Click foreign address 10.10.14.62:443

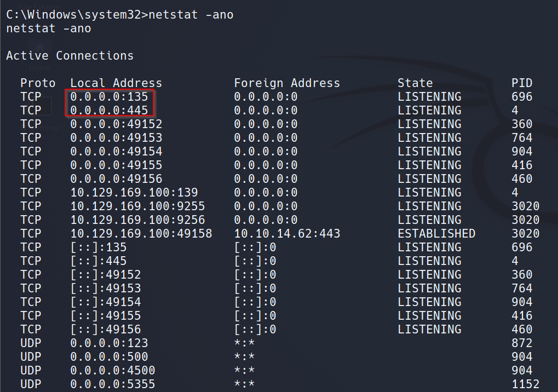coord(287,234)
